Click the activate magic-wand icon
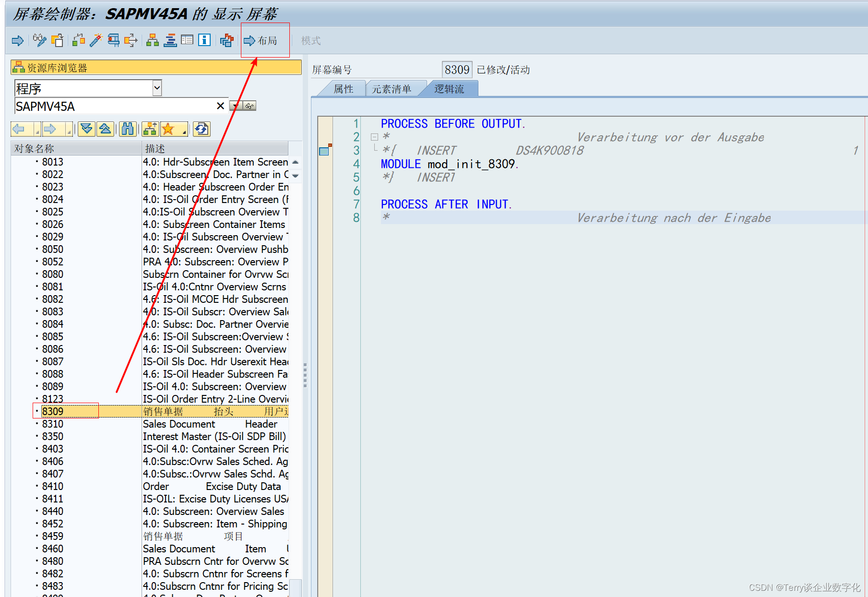Viewport: 868px width, 597px height. coord(95,40)
